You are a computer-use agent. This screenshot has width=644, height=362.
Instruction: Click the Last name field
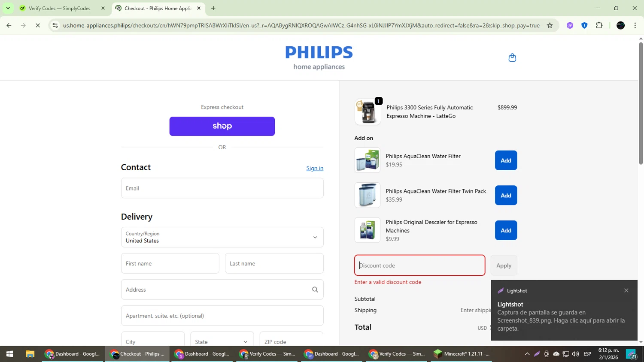(274, 263)
